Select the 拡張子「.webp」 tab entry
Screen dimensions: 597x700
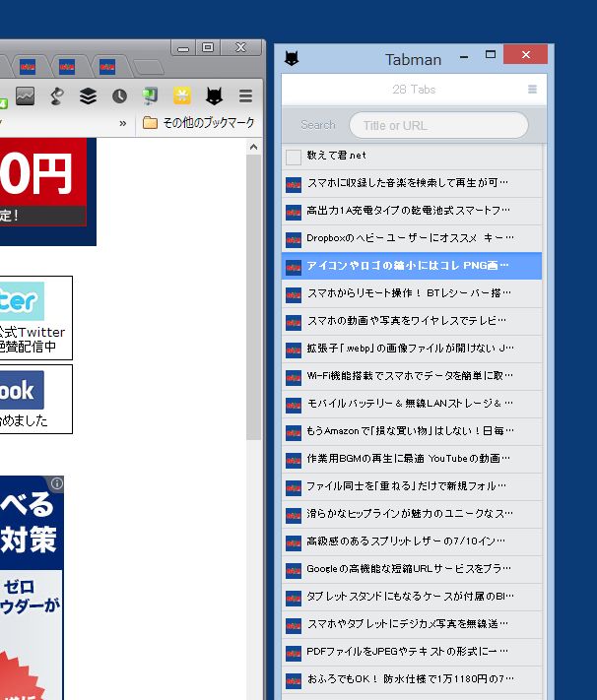(x=412, y=350)
